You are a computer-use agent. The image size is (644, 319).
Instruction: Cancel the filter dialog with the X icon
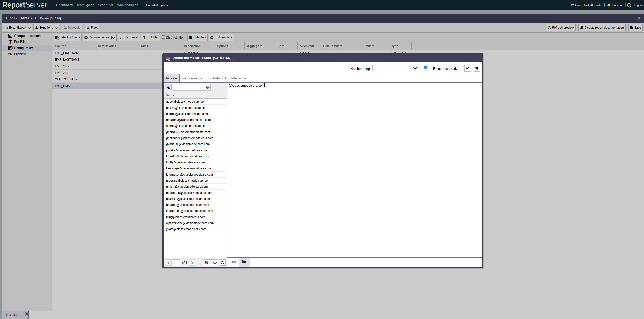coord(477,68)
